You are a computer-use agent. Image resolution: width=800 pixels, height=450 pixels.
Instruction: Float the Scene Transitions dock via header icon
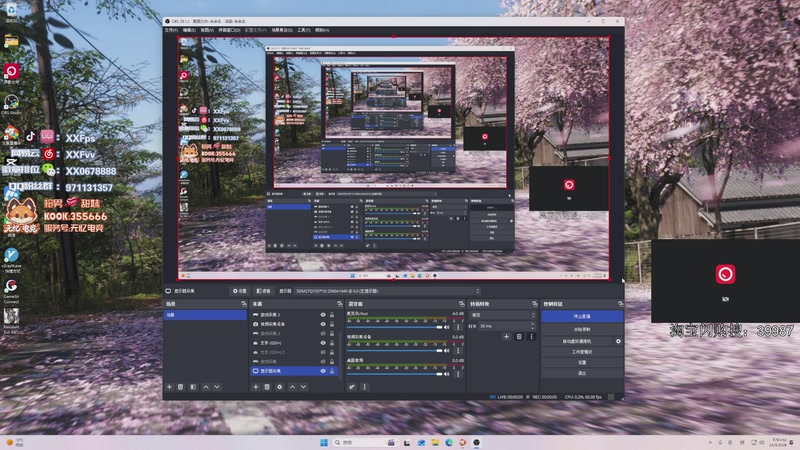click(535, 304)
